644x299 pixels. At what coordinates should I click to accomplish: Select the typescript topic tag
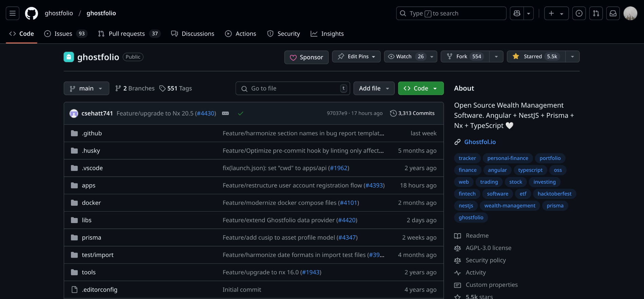point(530,170)
